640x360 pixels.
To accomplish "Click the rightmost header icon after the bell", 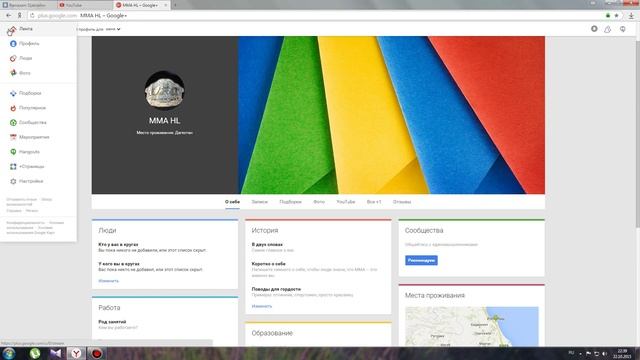I will 623,29.
